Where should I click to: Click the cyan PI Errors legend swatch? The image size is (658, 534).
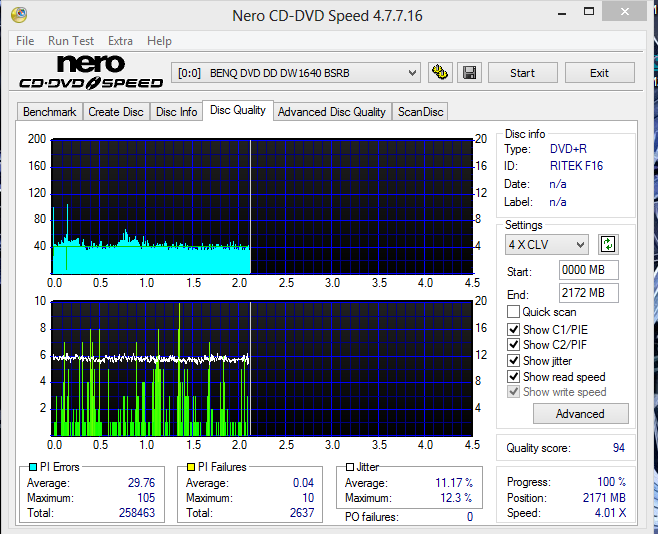pos(33,467)
